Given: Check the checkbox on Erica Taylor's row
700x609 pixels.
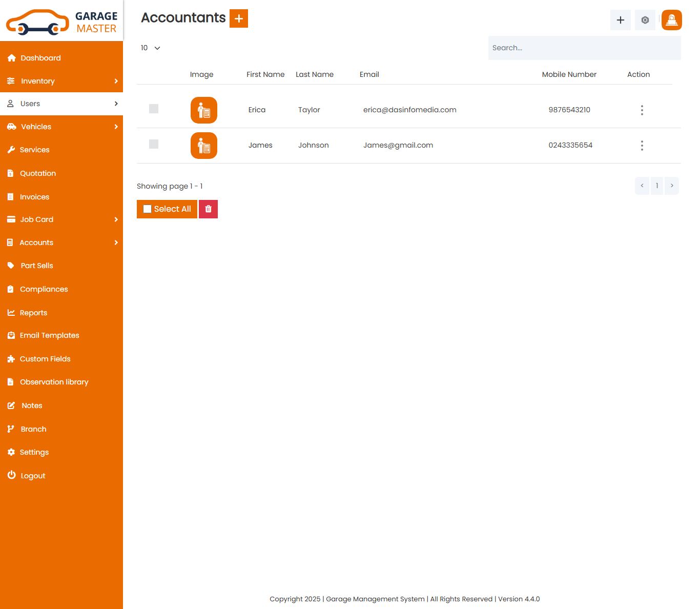Looking at the screenshot, I should (154, 109).
